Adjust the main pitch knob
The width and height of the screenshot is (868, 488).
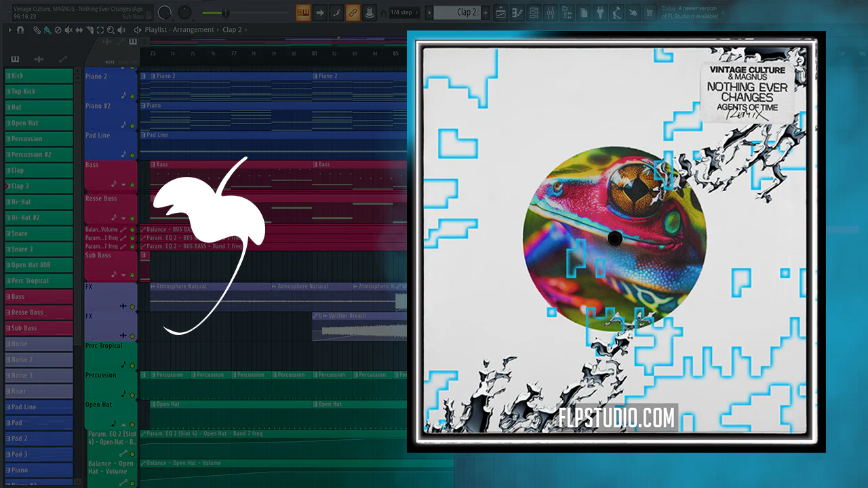[x=184, y=12]
